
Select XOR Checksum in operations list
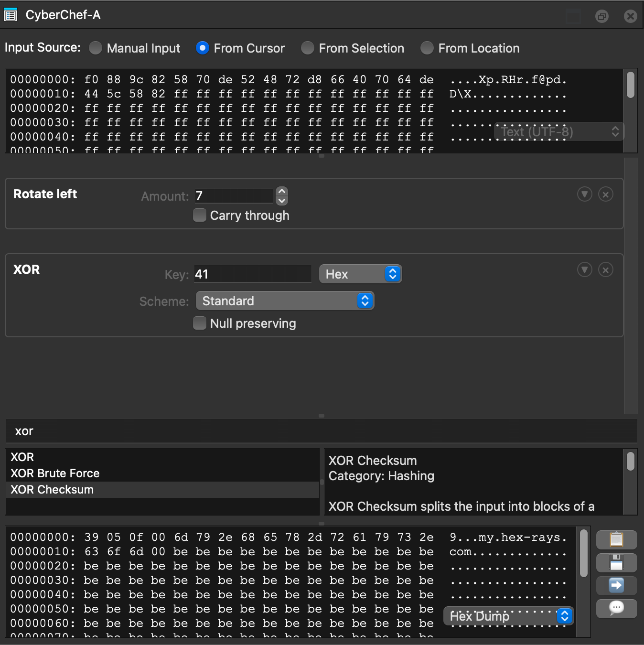tap(52, 490)
